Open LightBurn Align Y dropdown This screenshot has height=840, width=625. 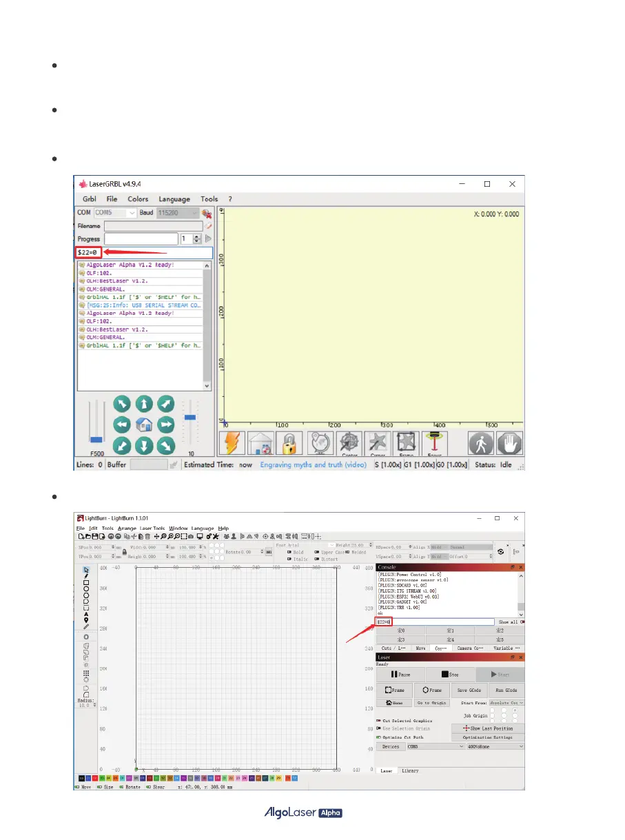pyautogui.click(x=440, y=557)
